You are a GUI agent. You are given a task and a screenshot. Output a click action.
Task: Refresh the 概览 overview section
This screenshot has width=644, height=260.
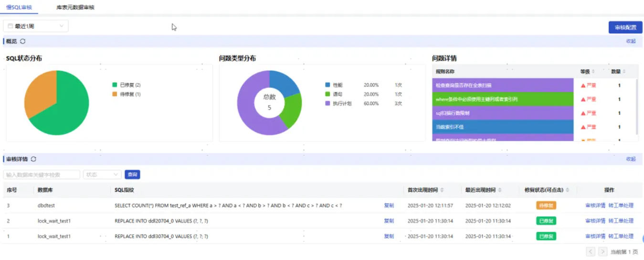(23, 42)
